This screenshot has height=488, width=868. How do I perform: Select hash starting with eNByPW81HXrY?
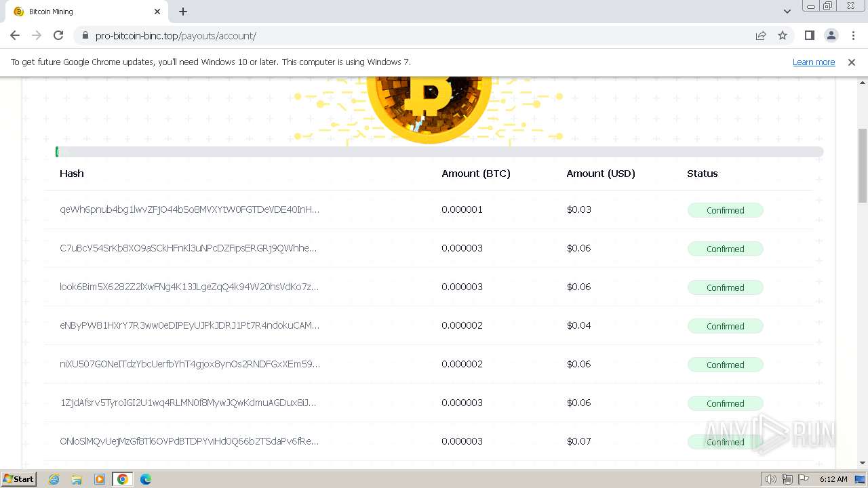point(189,325)
